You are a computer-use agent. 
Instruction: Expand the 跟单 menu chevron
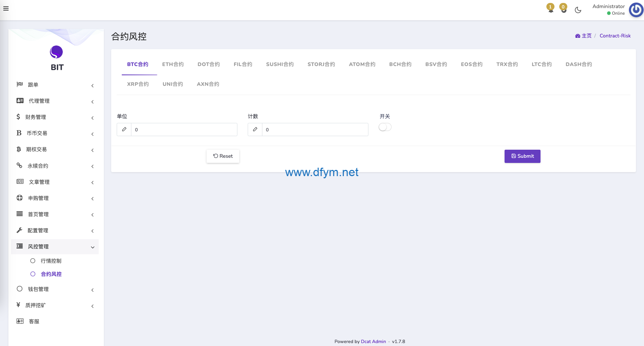[x=92, y=85]
